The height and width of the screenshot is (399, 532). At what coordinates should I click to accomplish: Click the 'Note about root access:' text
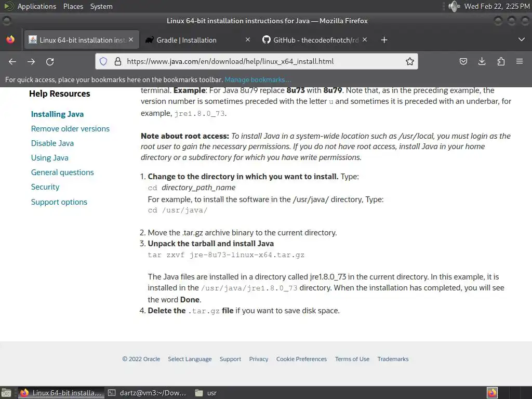185,136
